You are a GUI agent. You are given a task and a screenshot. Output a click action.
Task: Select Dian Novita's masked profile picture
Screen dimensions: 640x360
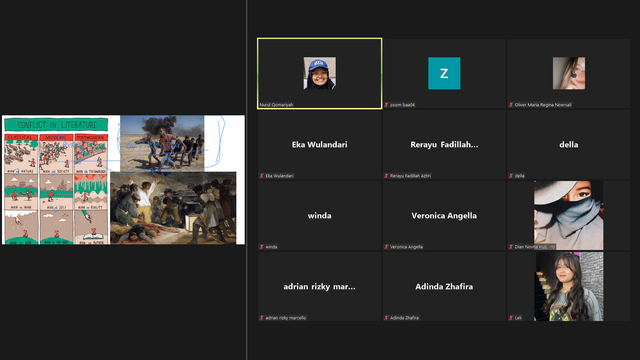coord(569,215)
